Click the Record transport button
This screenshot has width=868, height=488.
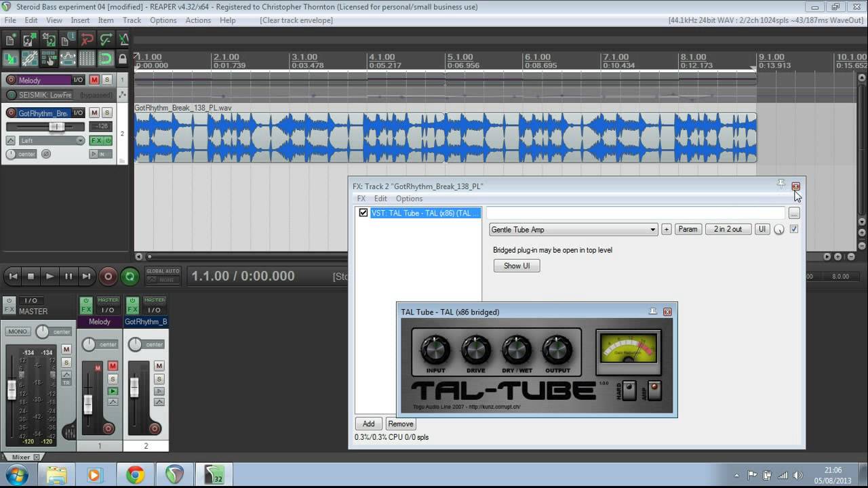pos(107,276)
